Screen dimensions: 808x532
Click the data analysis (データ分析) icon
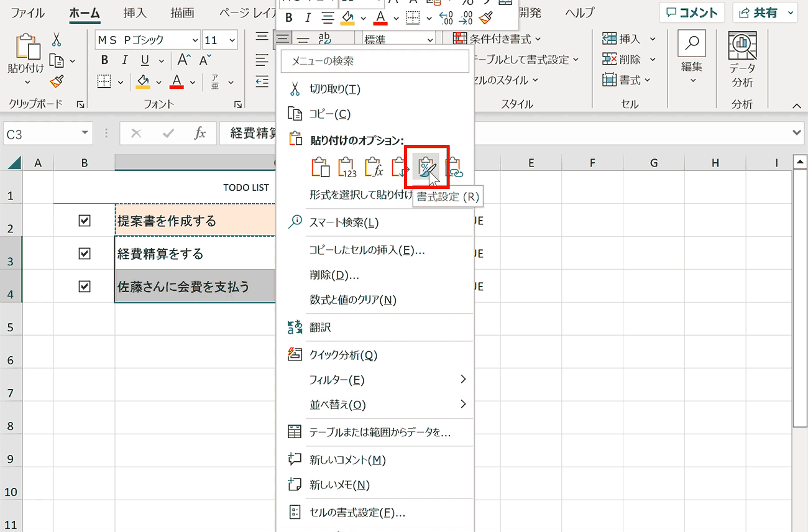741,44
